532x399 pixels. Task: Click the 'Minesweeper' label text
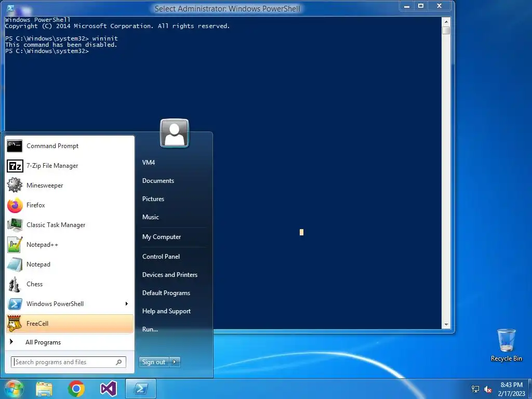pos(45,185)
